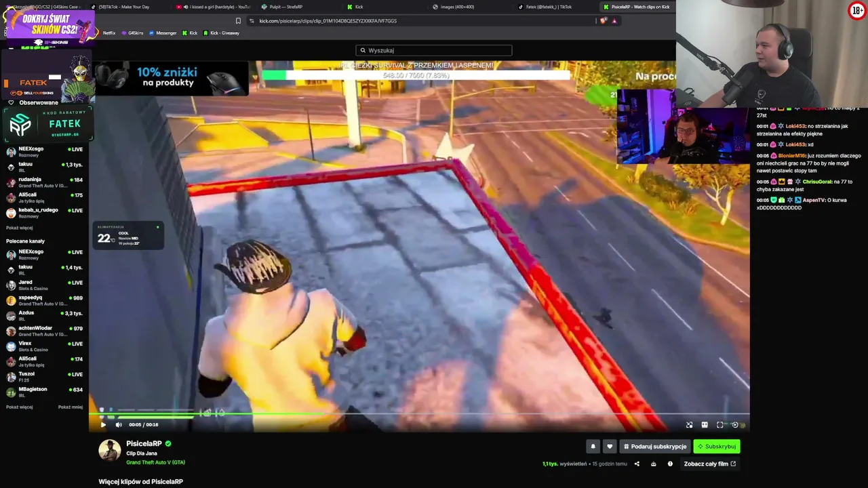This screenshot has width=868, height=488.
Task: Open xspeedyq channel in sidebar
Action: point(45,300)
